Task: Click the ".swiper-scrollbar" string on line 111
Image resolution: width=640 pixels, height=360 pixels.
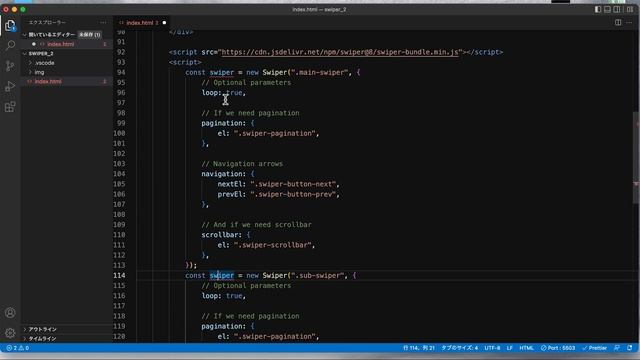Action: (273, 245)
